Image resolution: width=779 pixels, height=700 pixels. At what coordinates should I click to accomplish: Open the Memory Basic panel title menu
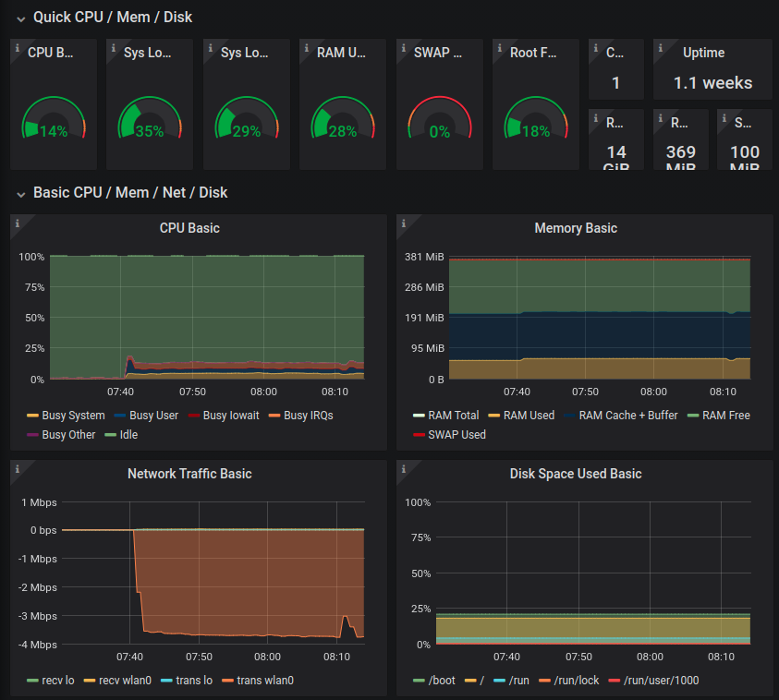click(x=576, y=228)
